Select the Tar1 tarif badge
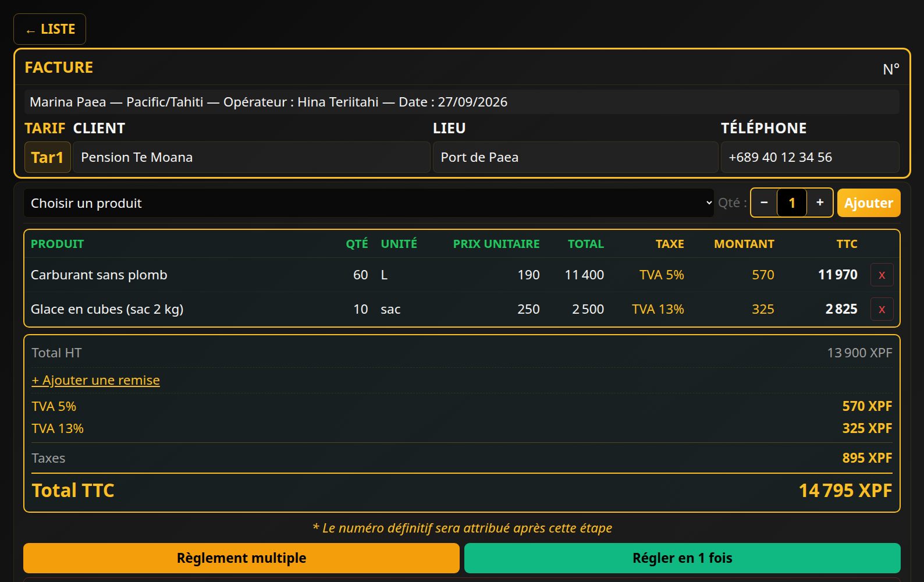924x582 pixels. 47,157
